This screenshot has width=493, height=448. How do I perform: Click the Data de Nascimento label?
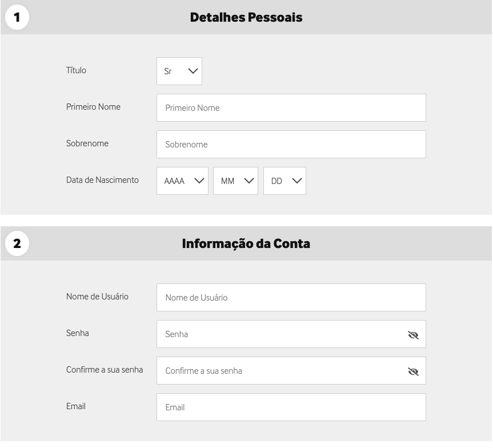(102, 180)
